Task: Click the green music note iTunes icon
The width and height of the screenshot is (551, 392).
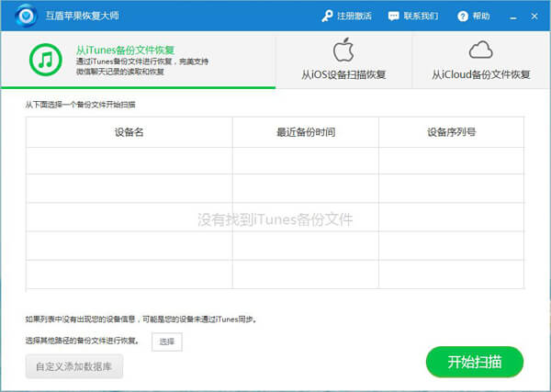Action: coord(46,60)
